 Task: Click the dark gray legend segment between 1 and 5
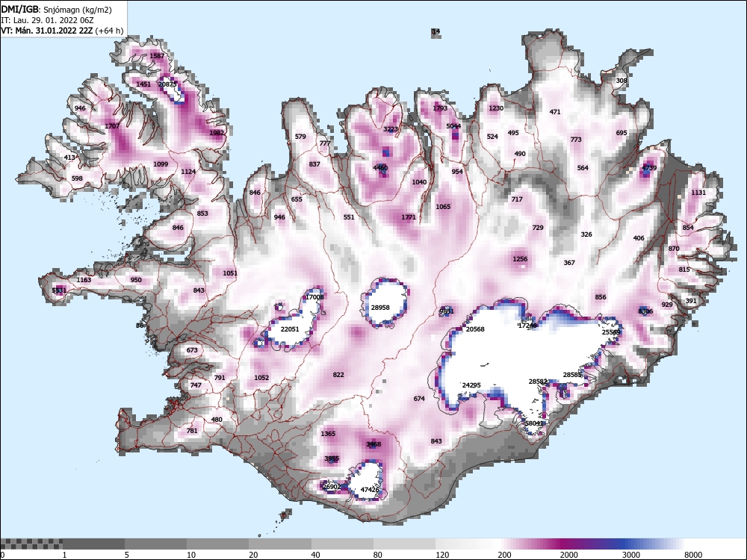(x=93, y=544)
